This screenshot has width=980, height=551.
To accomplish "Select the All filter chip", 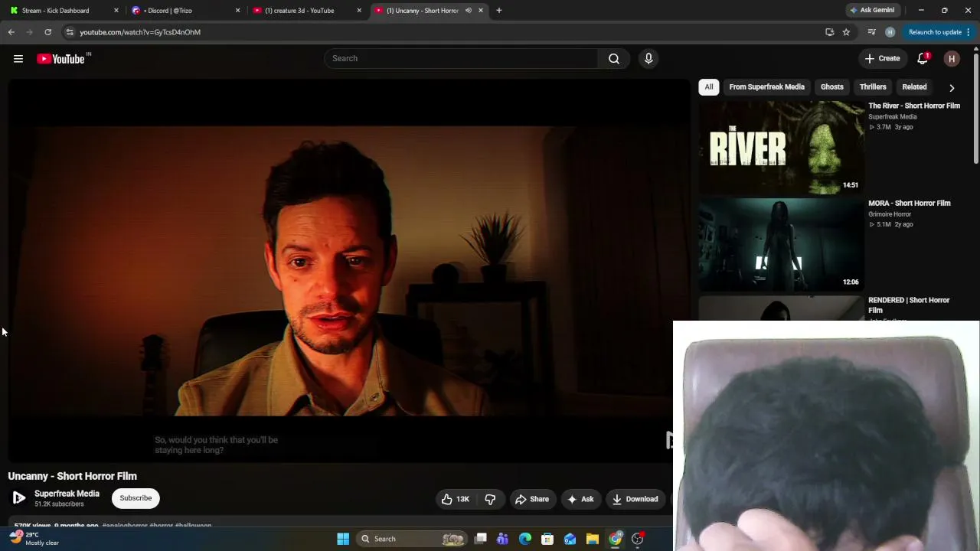I will tap(709, 87).
